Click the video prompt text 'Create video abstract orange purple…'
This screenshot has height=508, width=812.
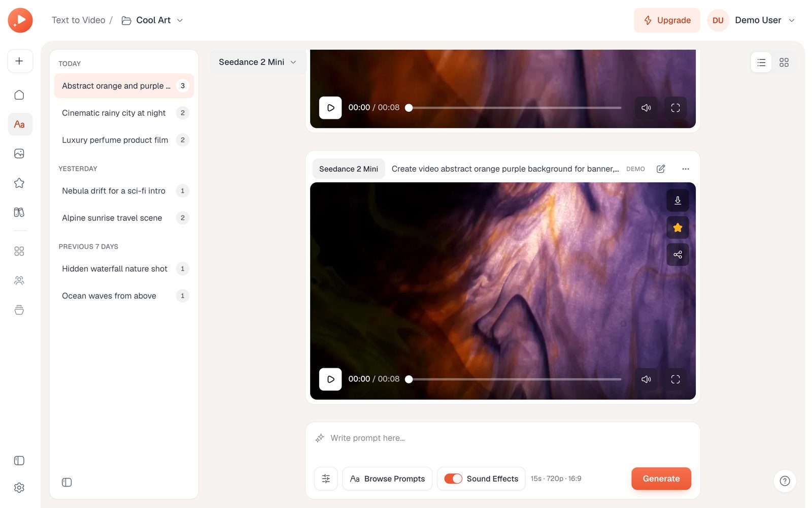coord(505,169)
